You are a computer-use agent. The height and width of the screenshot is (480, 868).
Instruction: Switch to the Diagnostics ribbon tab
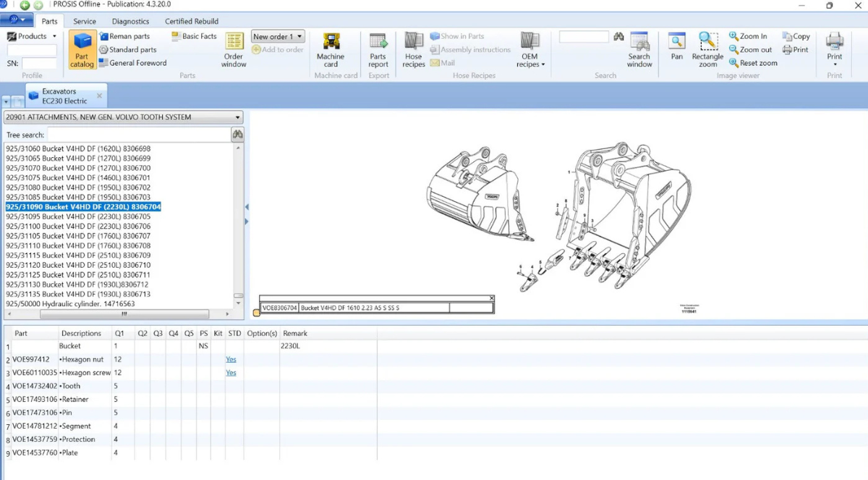(130, 22)
